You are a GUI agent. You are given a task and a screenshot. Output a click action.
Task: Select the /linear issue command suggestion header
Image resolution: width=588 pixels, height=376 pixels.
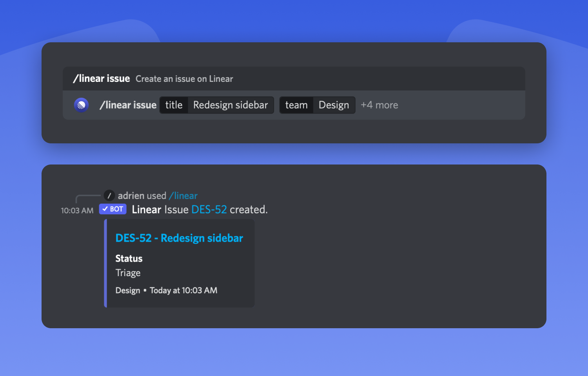294,79
